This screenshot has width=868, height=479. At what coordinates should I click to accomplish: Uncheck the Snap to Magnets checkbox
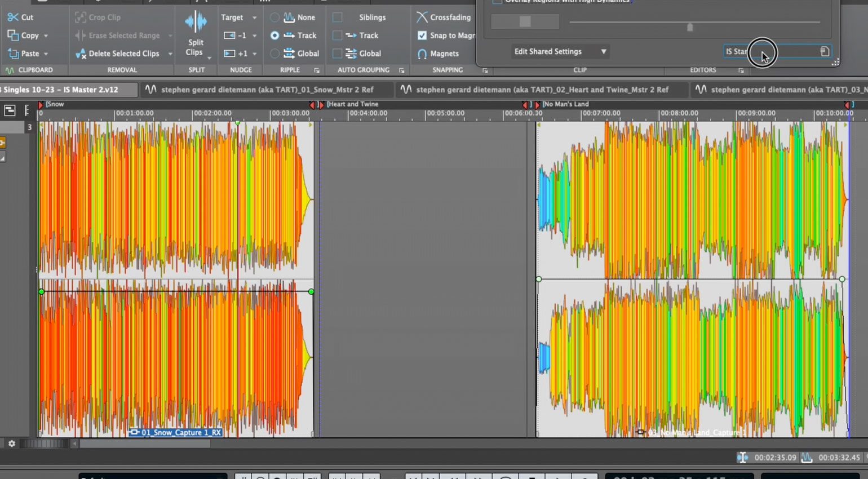coord(422,36)
